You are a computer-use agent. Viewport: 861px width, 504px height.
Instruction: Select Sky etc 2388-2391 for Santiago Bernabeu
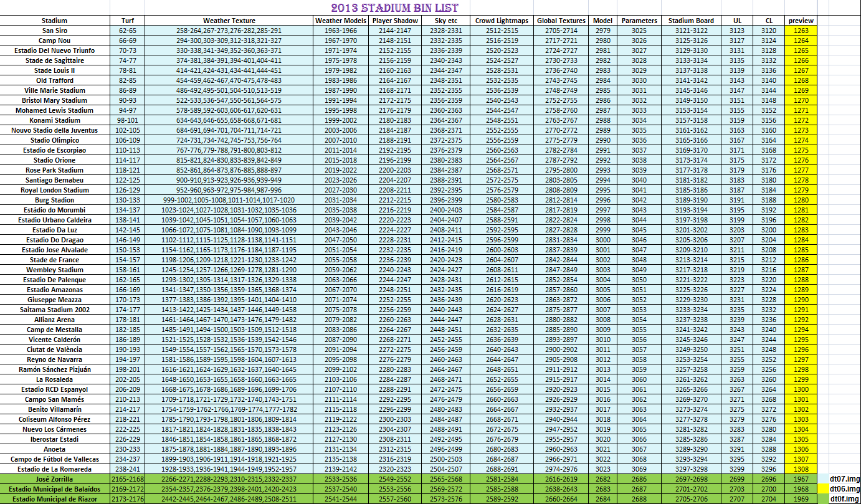446,180
